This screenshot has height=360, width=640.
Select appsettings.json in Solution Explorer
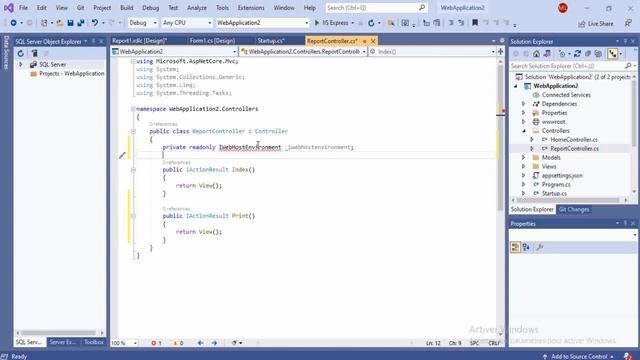pos(562,176)
